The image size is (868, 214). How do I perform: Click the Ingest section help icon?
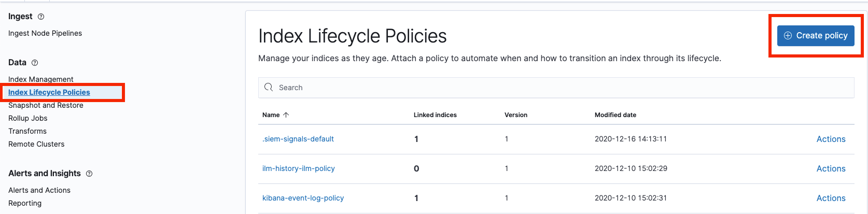tap(41, 17)
